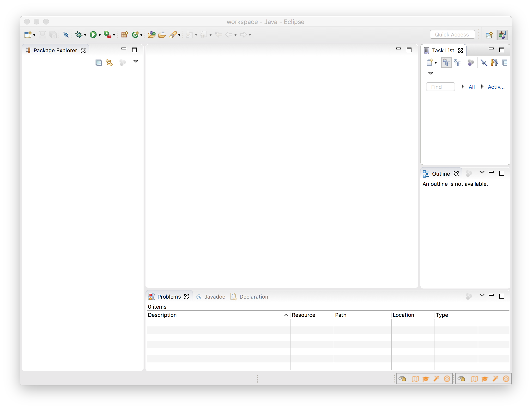Switch to the Declaration tab
This screenshot has width=532, height=409.
(249, 296)
